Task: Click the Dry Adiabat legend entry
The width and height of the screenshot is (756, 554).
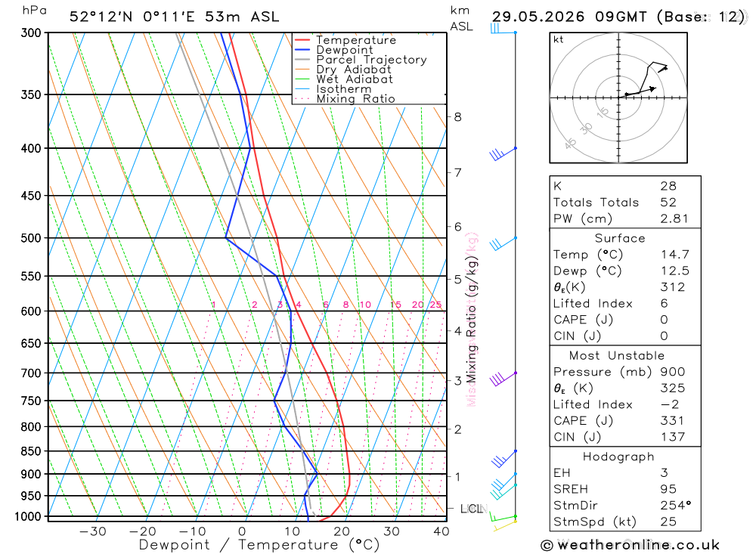Action: click(x=343, y=70)
